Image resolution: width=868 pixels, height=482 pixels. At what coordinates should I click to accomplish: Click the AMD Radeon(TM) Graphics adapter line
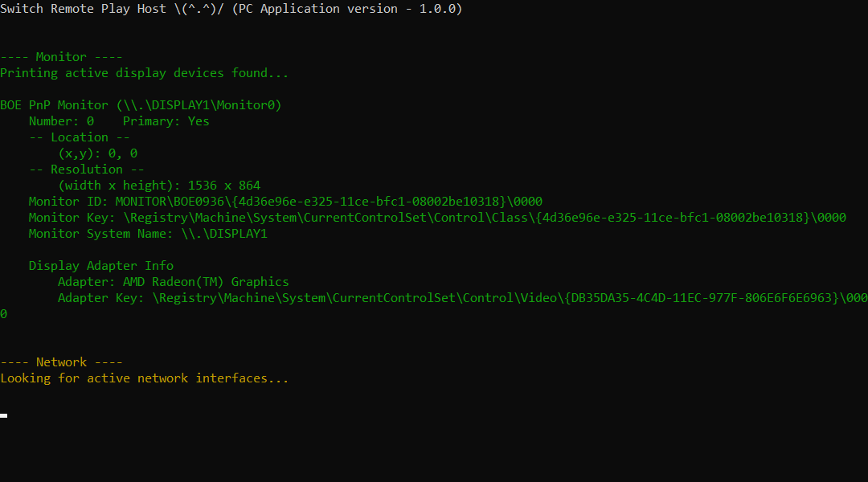(x=174, y=282)
